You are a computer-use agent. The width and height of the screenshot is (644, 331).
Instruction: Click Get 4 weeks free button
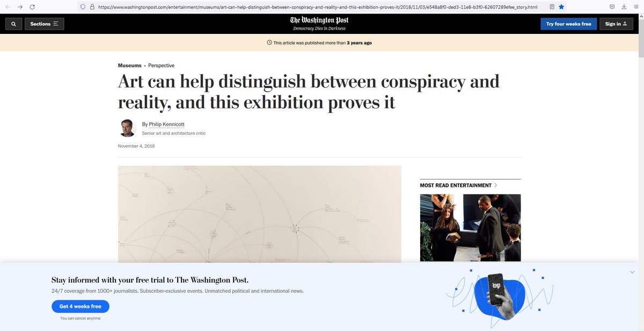[x=80, y=306]
